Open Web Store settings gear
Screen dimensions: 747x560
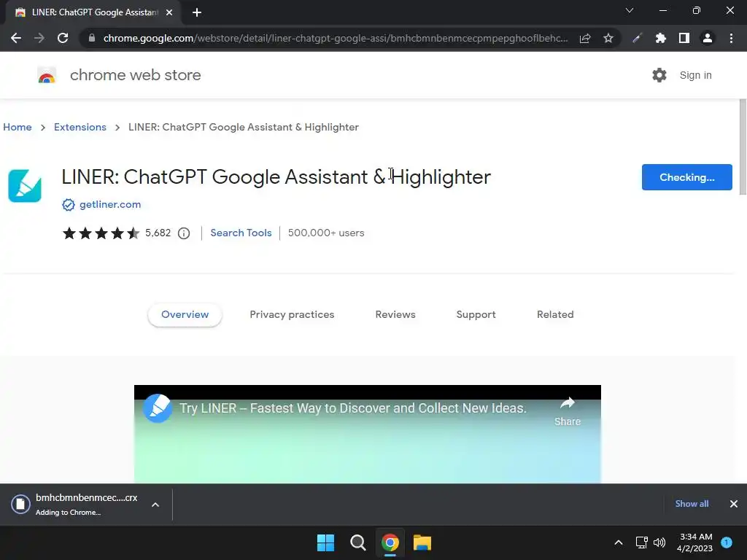[x=659, y=75]
